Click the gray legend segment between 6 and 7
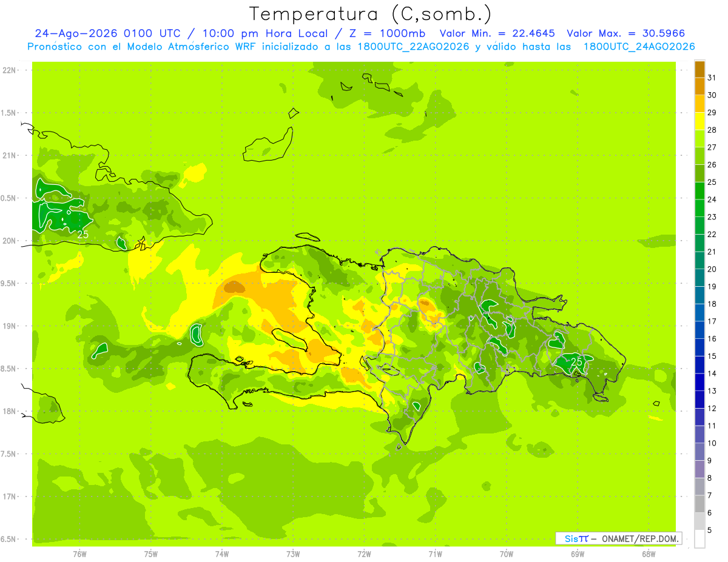 pos(699,504)
